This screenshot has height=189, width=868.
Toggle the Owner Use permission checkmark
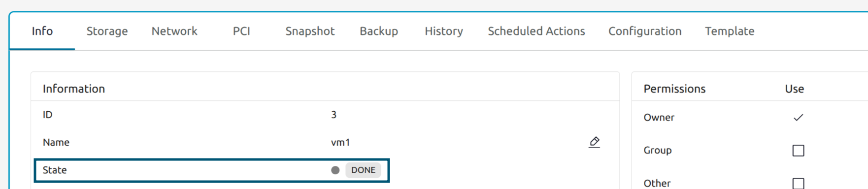pyautogui.click(x=798, y=117)
